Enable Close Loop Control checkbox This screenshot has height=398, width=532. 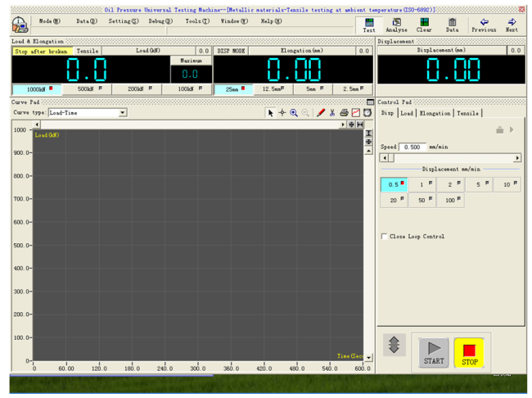pyautogui.click(x=385, y=237)
